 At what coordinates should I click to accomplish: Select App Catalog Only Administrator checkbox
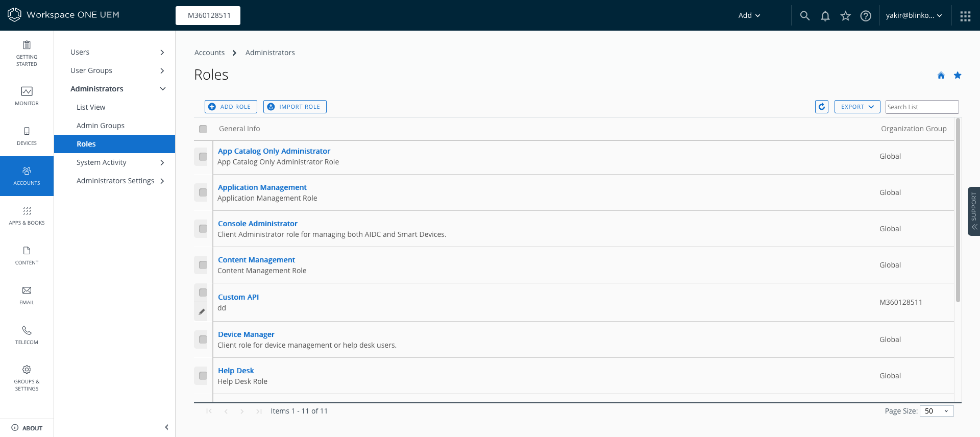pyautogui.click(x=203, y=157)
